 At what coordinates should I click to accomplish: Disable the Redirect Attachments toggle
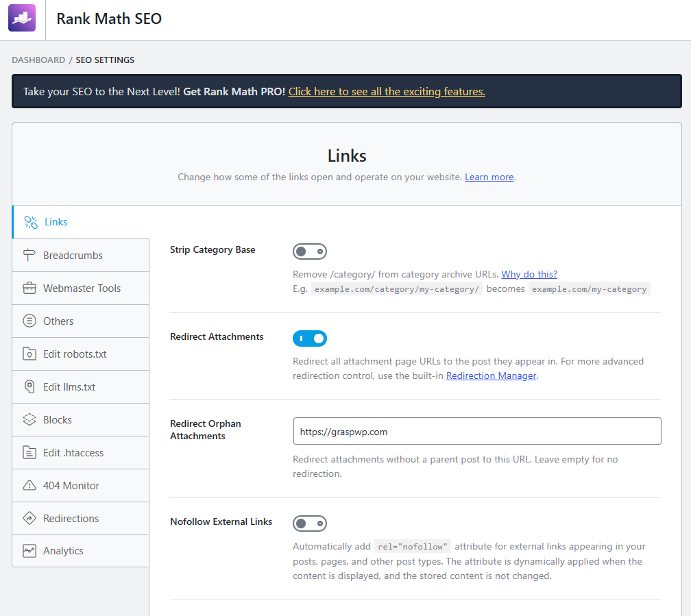click(310, 338)
